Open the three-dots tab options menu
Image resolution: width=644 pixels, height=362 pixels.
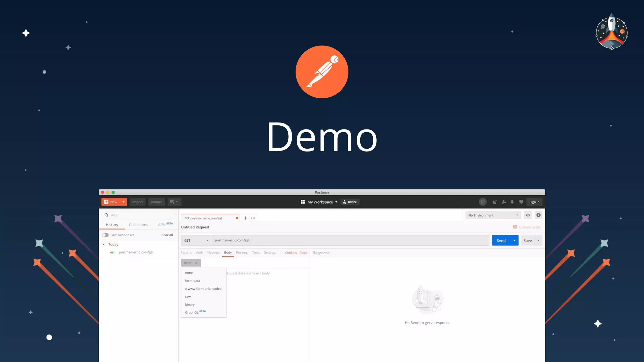pyautogui.click(x=253, y=218)
